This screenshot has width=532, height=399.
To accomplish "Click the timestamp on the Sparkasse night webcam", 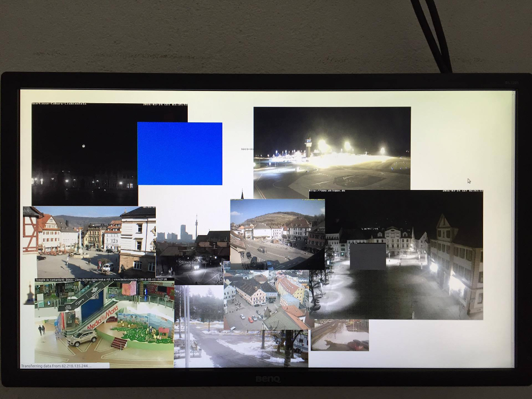I will [x=165, y=104].
